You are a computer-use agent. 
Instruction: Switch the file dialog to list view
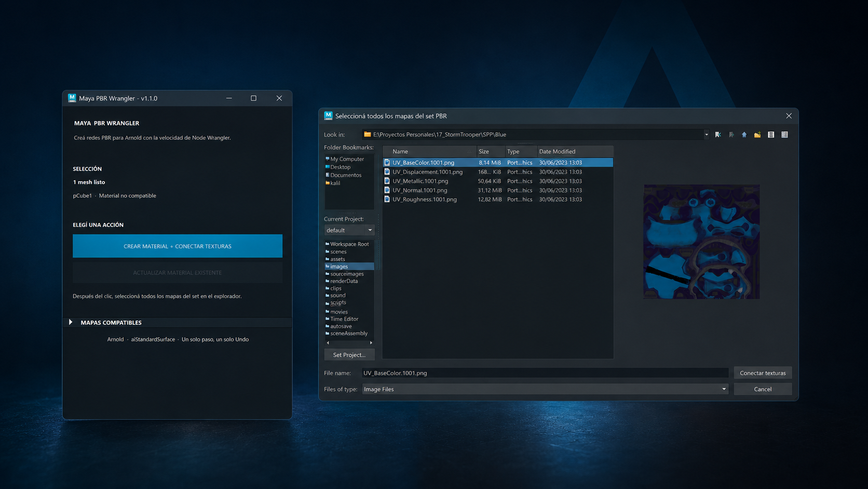(771, 135)
